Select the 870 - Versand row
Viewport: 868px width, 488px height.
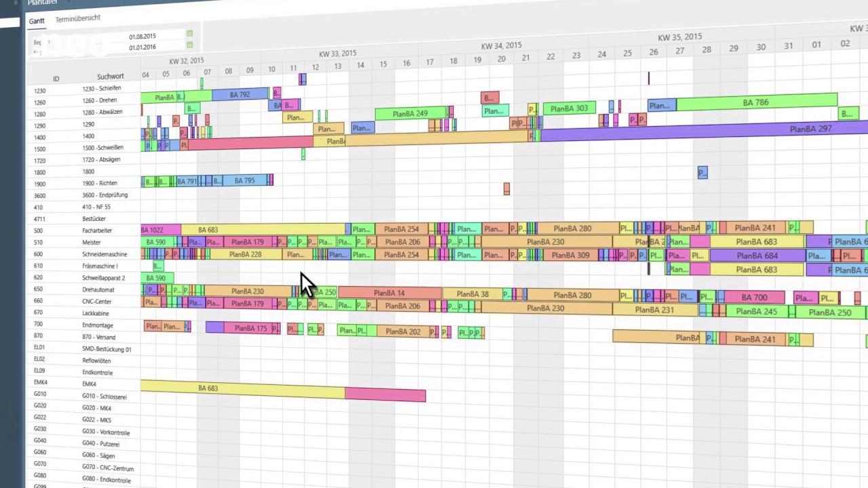[x=99, y=337]
